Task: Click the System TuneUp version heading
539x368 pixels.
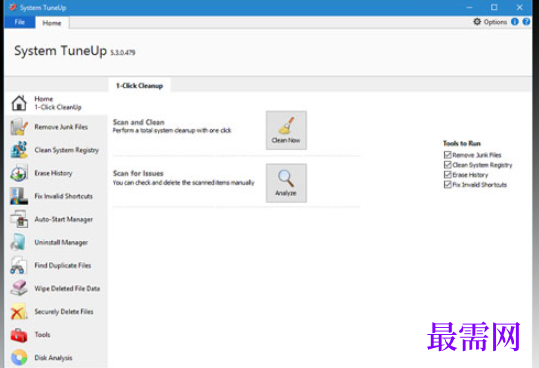Action: [x=75, y=51]
